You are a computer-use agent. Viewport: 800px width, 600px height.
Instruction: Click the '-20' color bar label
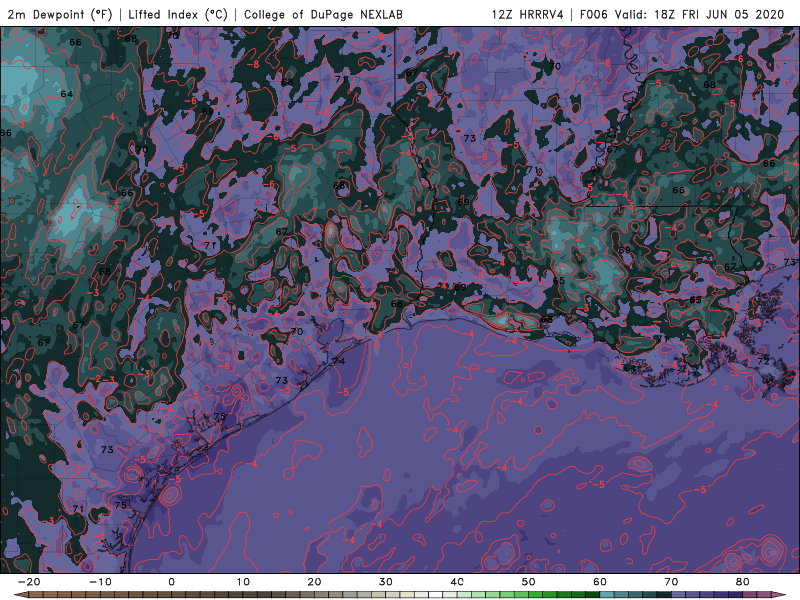[x=29, y=582]
